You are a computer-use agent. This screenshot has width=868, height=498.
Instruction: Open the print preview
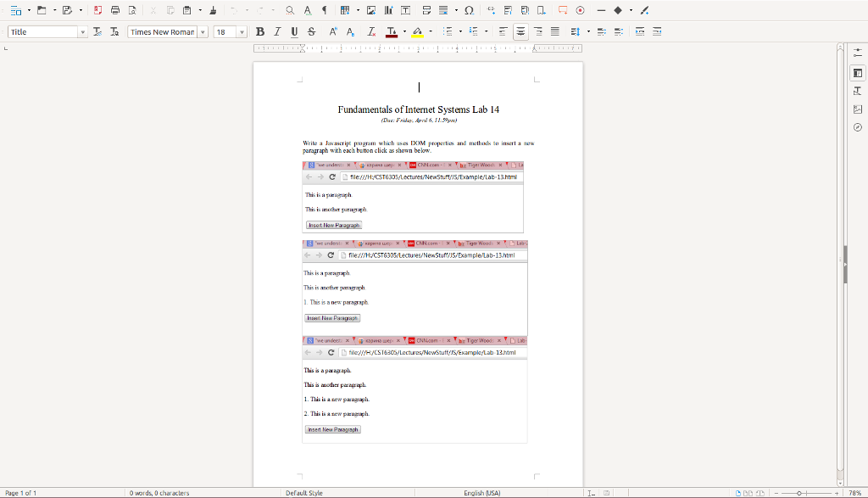(x=131, y=9)
